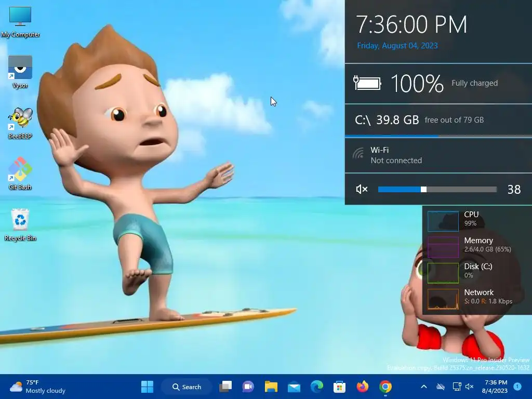Click the Wi-Fi signal icon in widget
The height and width of the screenshot is (399, 532).
click(358, 153)
